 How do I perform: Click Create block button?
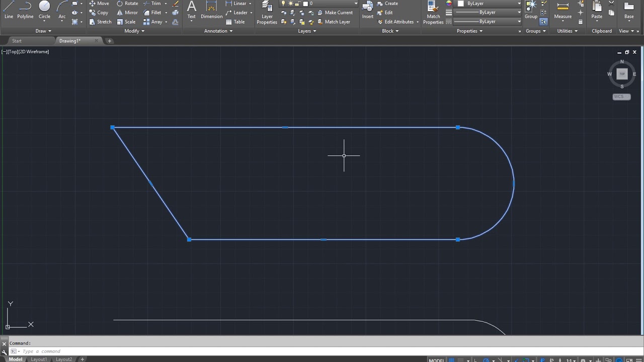pyautogui.click(x=388, y=4)
